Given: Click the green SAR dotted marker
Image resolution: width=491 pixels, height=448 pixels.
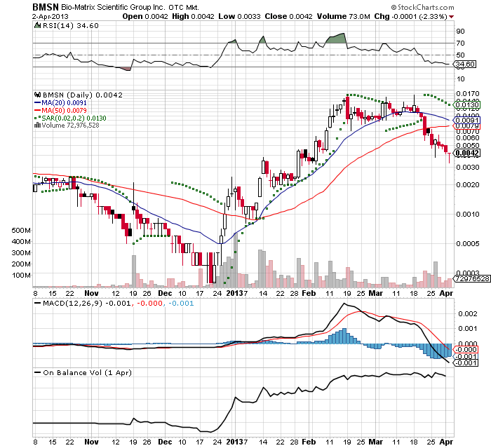Looking at the screenshot, I should tap(37, 118).
